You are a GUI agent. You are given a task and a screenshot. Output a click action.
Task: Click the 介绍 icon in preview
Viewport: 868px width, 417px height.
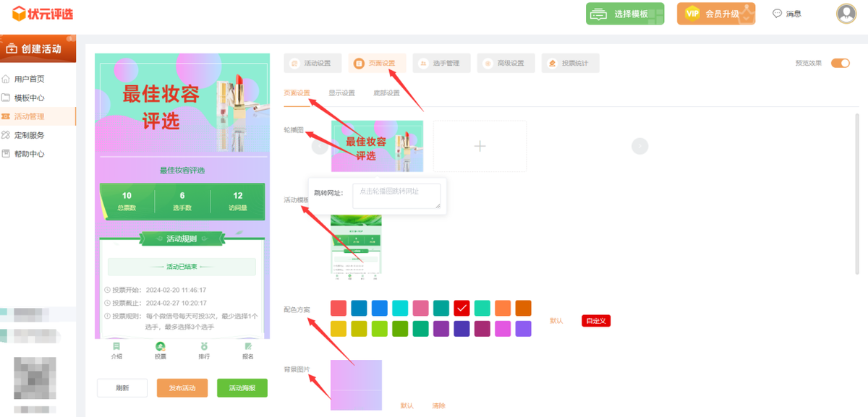(x=116, y=347)
